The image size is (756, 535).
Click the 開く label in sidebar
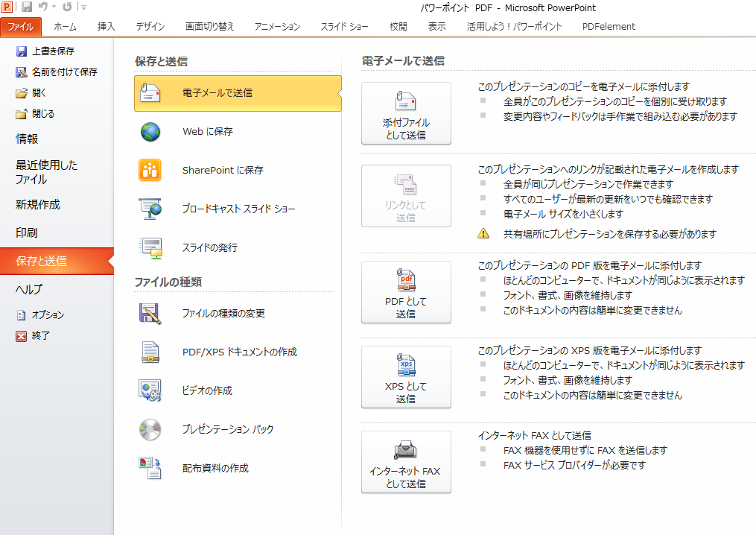click(x=39, y=92)
